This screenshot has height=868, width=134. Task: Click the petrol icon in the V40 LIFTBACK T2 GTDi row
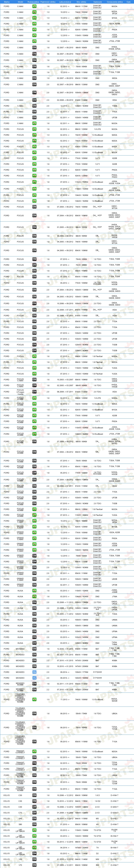click(34, 842)
